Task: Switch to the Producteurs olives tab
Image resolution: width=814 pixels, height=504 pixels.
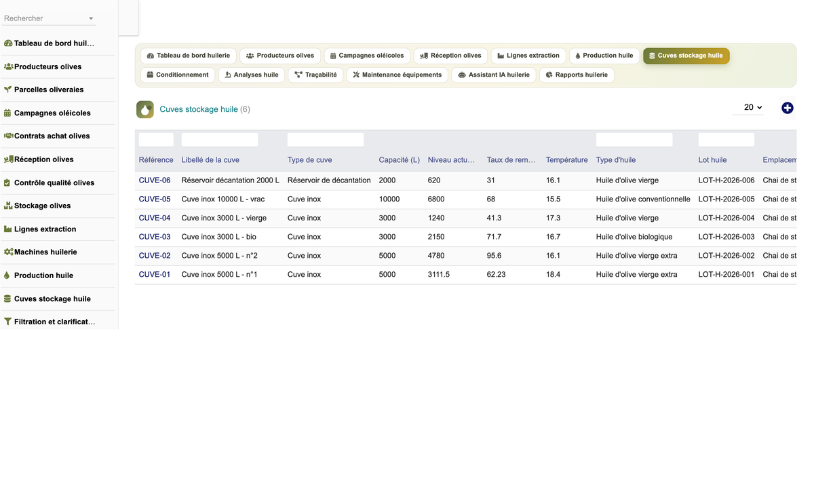Action: pyautogui.click(x=280, y=56)
